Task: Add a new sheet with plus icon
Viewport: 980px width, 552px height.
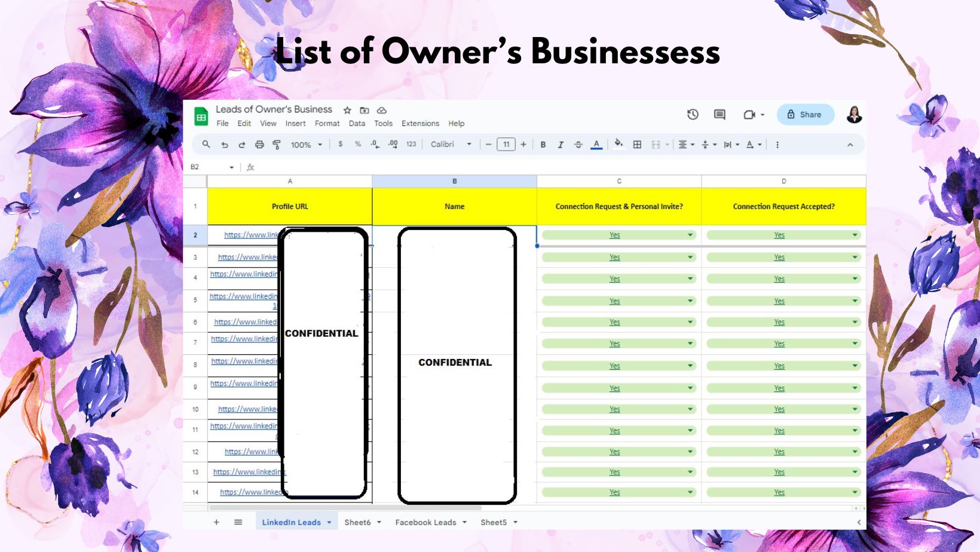Action: tap(216, 522)
